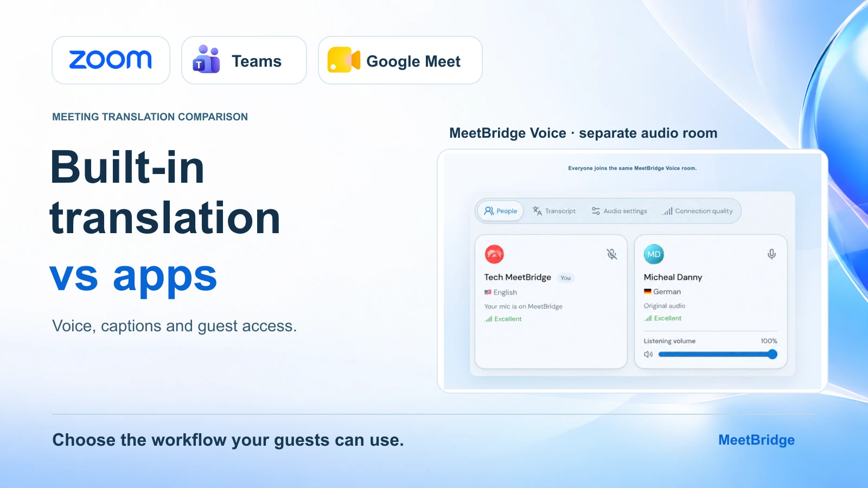
Task: Click "Excellent" on Micheal Danny's card
Action: point(662,318)
